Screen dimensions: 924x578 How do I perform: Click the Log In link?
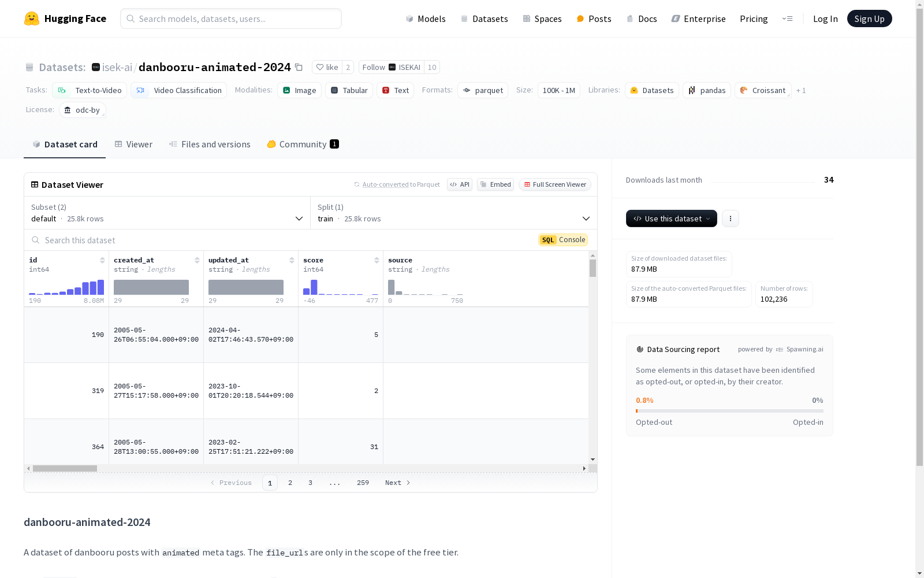coord(825,18)
